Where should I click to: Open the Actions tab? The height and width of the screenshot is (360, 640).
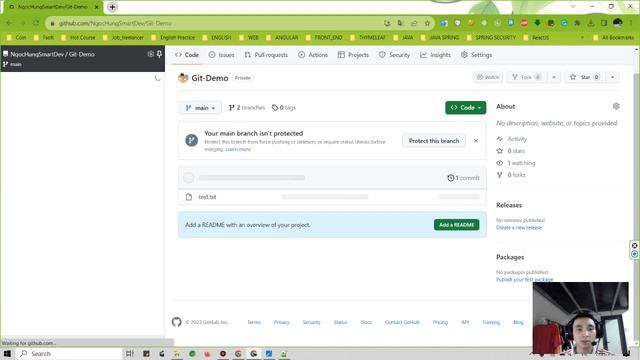[x=313, y=55]
